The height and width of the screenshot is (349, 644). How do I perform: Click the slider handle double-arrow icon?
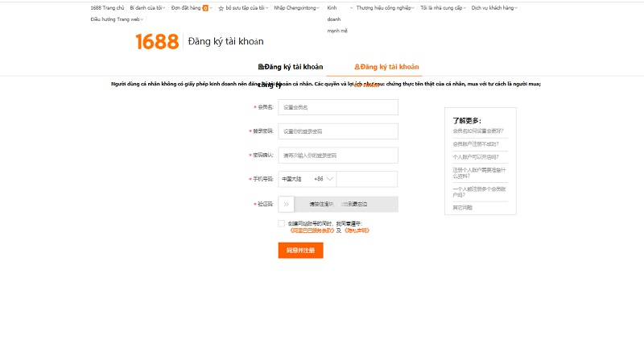point(287,205)
